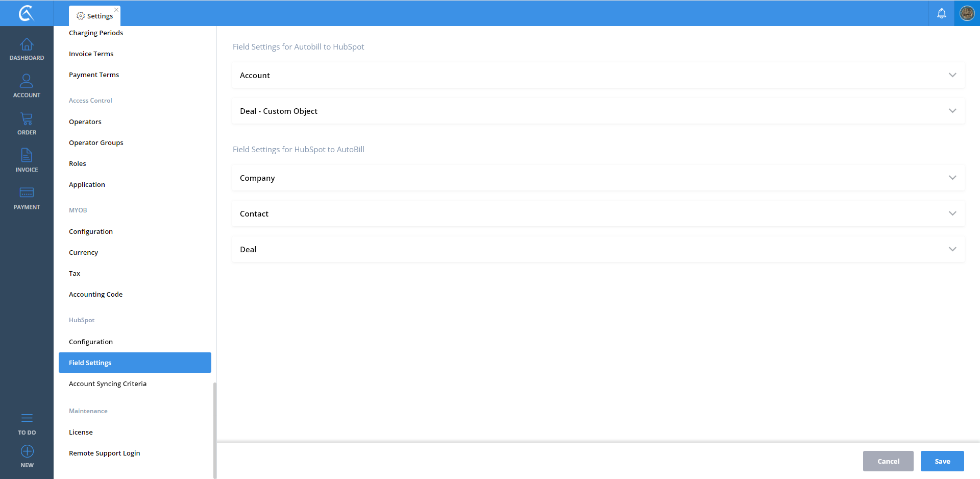Open Operator Groups in settings menu
The width and height of the screenshot is (980, 479).
pyautogui.click(x=96, y=142)
